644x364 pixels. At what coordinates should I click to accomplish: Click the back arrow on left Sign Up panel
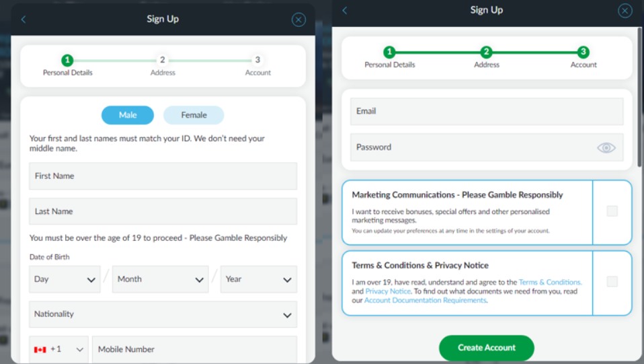pos(24,20)
